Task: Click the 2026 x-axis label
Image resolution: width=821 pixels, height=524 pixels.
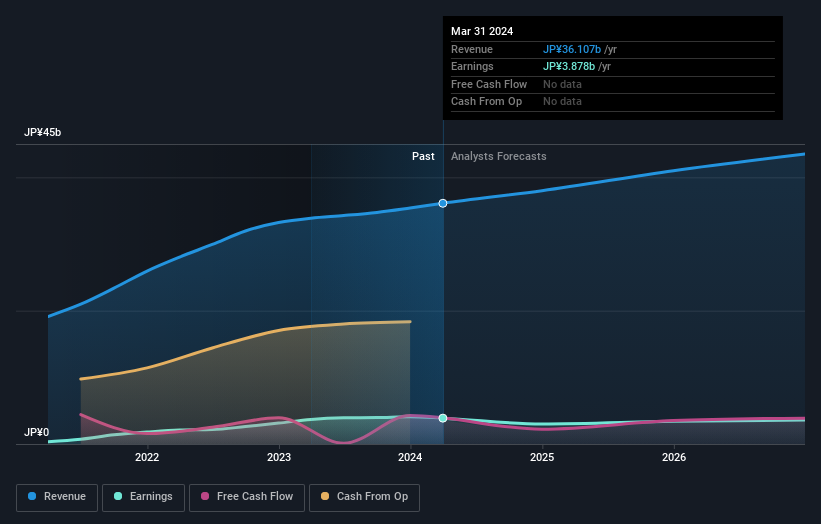Action: click(x=674, y=458)
